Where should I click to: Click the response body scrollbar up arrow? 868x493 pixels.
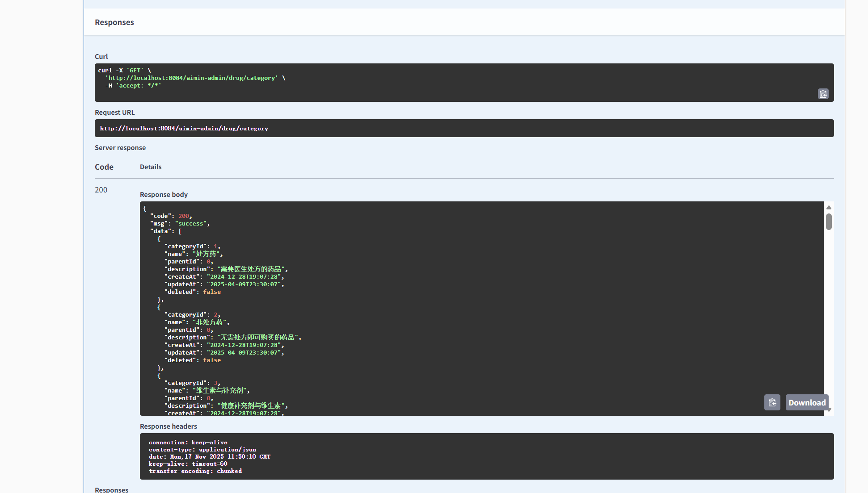coord(829,207)
